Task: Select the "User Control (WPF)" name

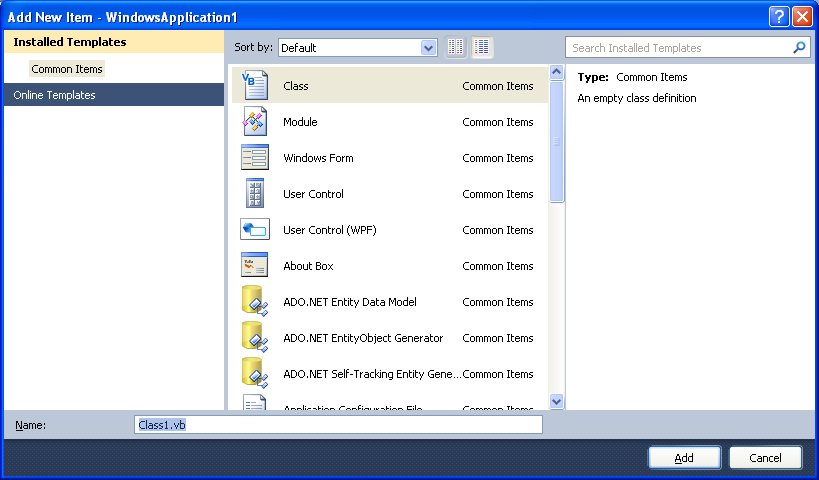Action: pyautogui.click(x=330, y=230)
